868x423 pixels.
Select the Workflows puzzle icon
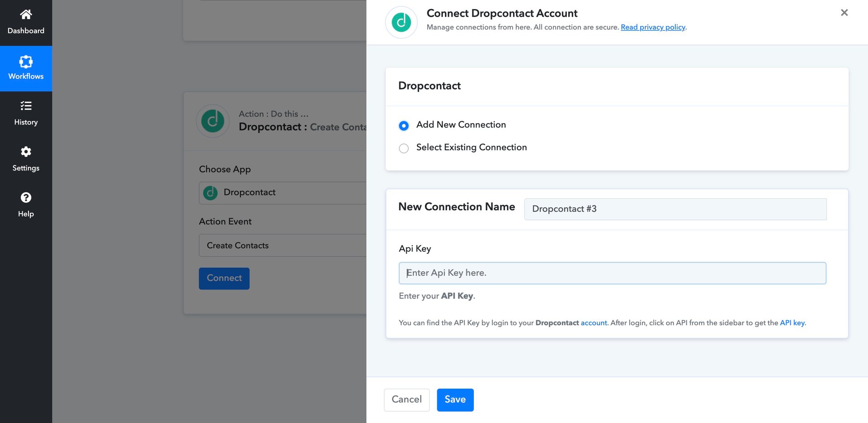tap(26, 62)
